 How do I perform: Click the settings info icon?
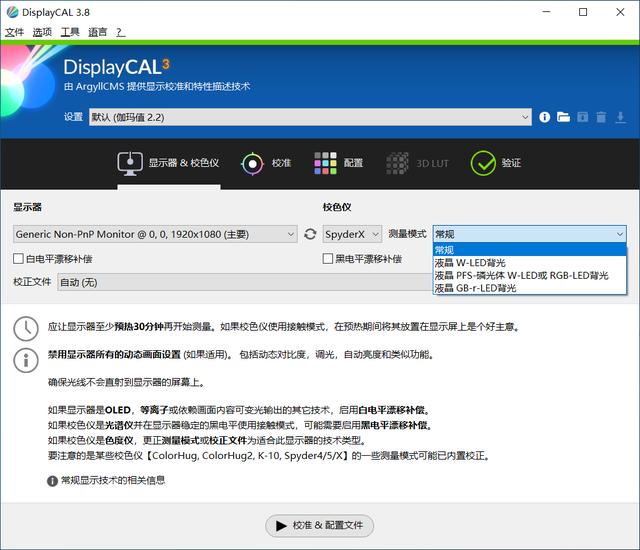pos(544,118)
